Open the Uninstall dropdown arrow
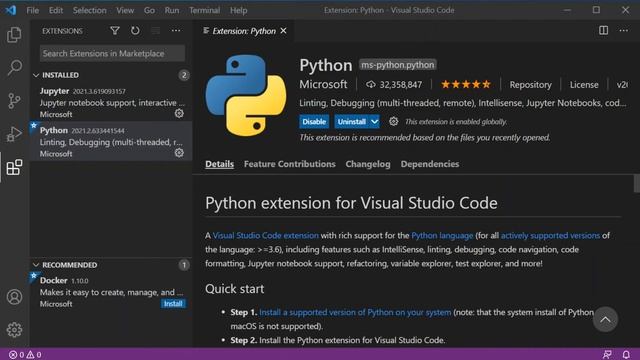Screen dimensions: 640x360 374,122
